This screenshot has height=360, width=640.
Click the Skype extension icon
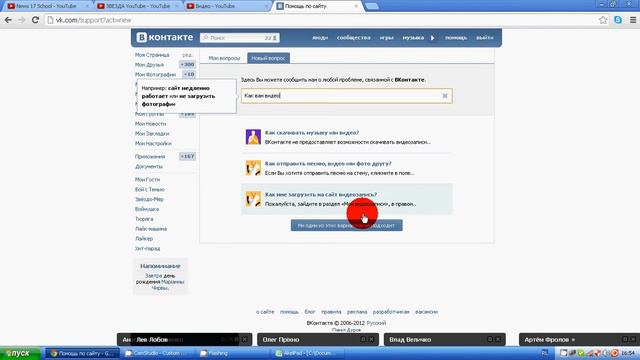click(618, 20)
